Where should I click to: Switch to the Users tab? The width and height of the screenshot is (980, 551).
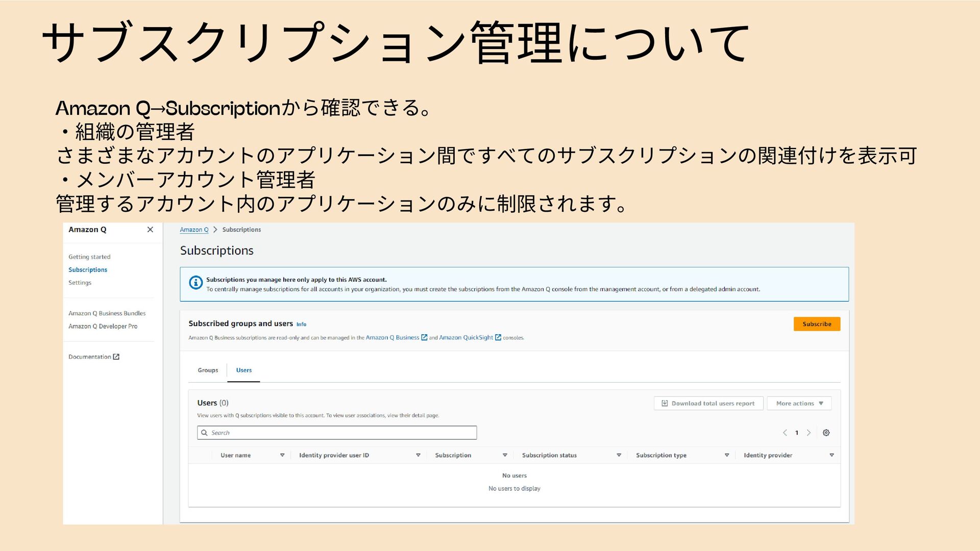(x=244, y=370)
